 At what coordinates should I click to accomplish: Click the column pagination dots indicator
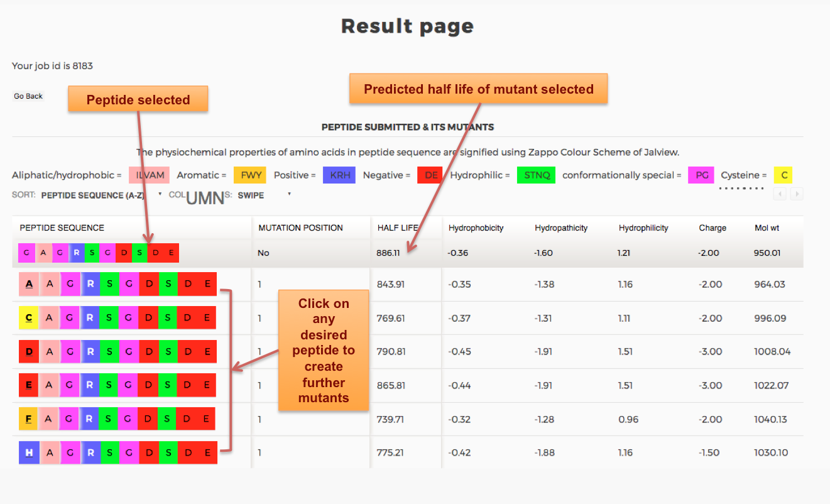pyautogui.click(x=741, y=188)
